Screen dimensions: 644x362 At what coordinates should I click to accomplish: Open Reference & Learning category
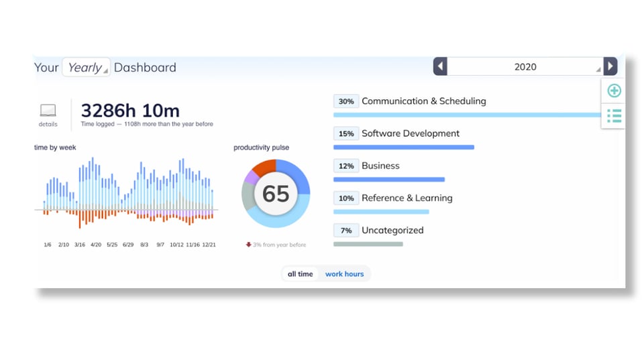[x=407, y=198]
